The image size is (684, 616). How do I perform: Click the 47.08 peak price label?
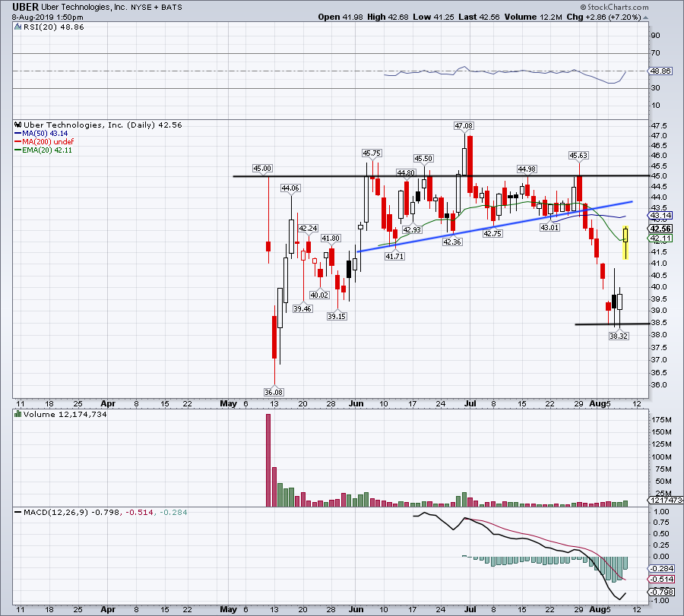click(x=464, y=126)
